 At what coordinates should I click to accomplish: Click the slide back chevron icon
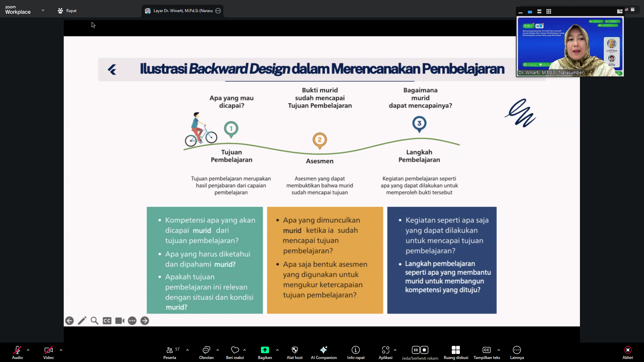click(112, 69)
